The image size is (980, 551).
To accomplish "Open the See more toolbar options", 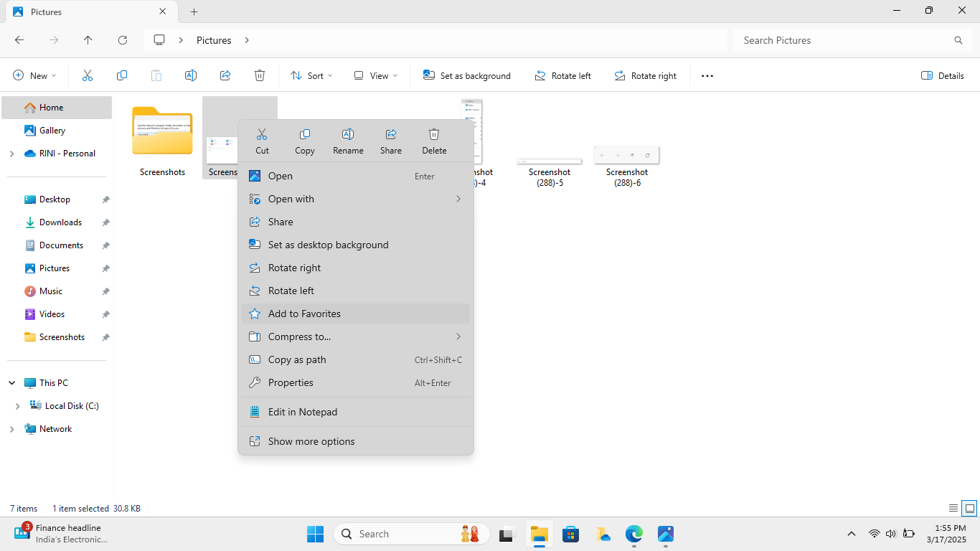I will (707, 76).
